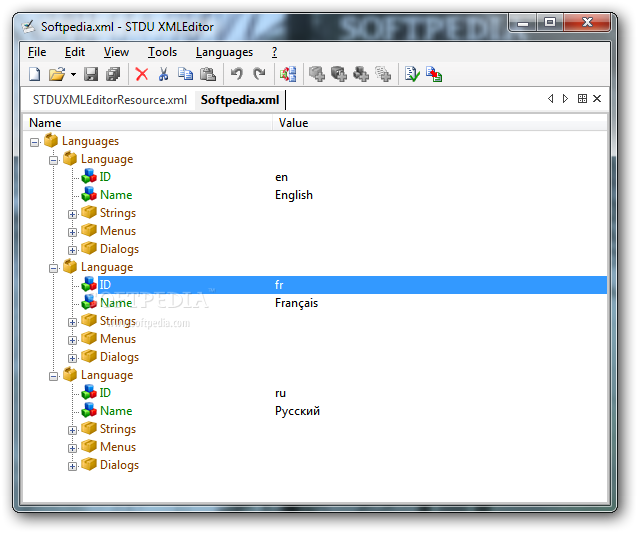Paste from clipboard

tap(208, 74)
